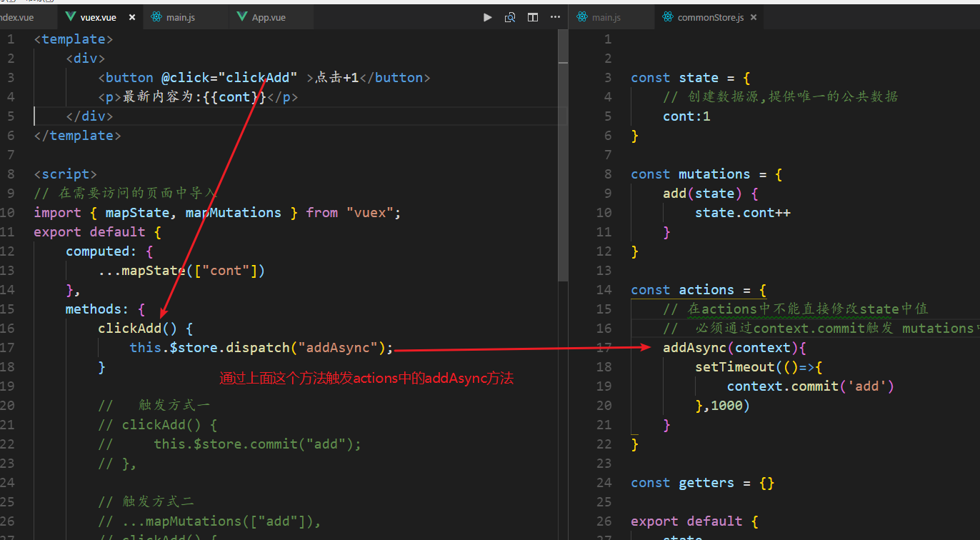
Task: Click this.$store.dispatch("addAsync") statement
Action: pos(261,347)
